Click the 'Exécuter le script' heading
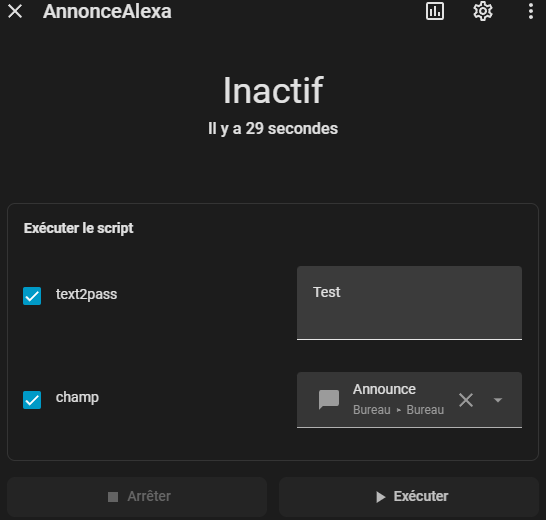The image size is (546, 520). tap(78, 228)
